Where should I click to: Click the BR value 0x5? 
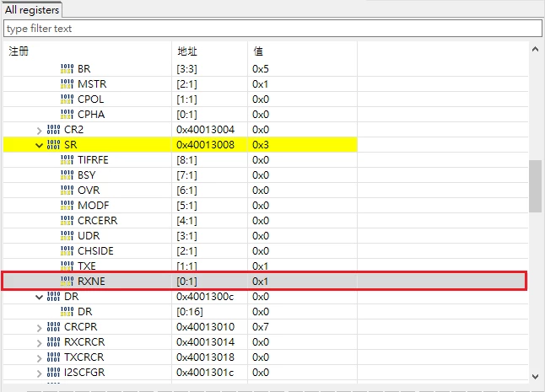(261, 69)
